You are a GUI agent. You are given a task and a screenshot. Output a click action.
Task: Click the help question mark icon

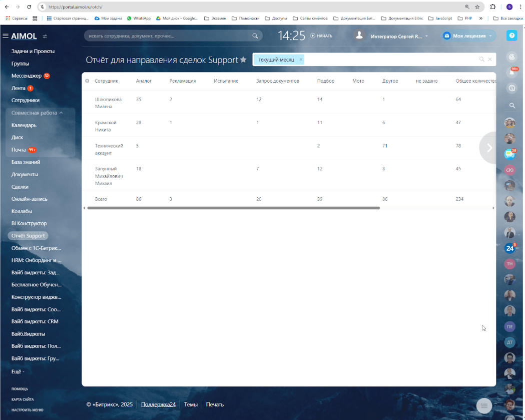[x=511, y=36]
